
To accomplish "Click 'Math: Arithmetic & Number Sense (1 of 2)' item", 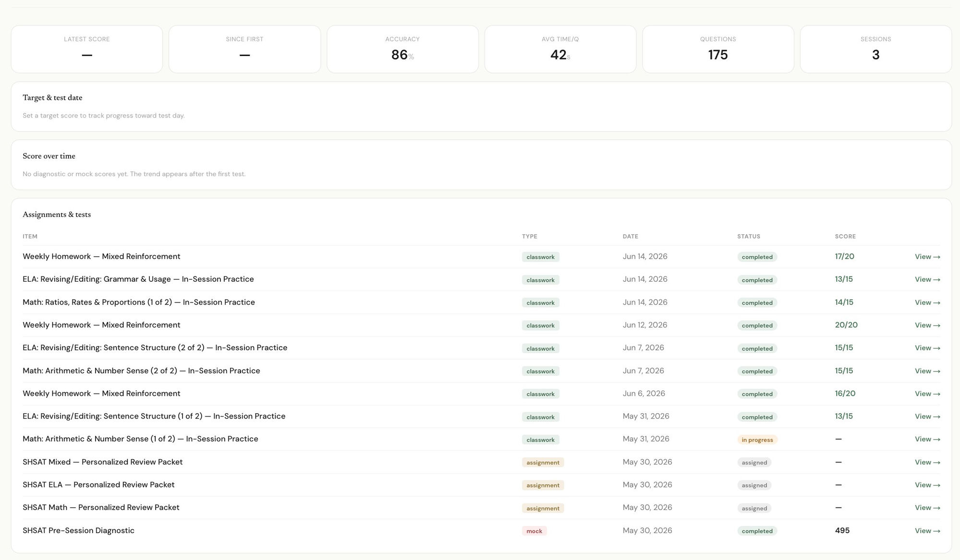I will (140, 439).
